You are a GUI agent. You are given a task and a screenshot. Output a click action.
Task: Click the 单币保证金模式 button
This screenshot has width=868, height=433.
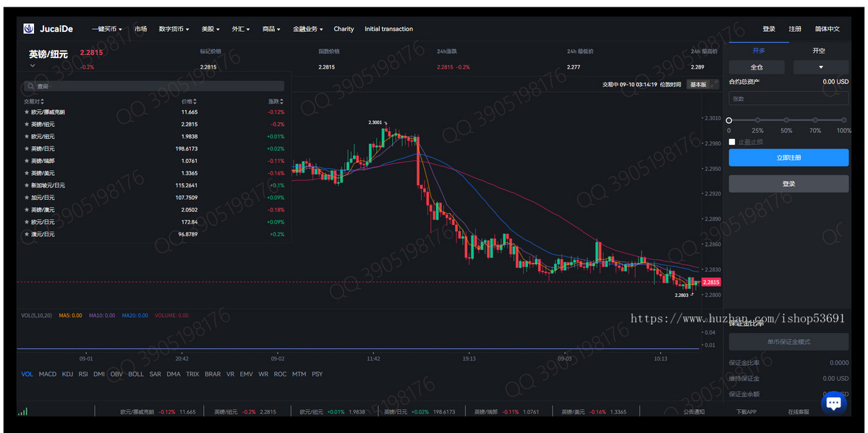788,342
